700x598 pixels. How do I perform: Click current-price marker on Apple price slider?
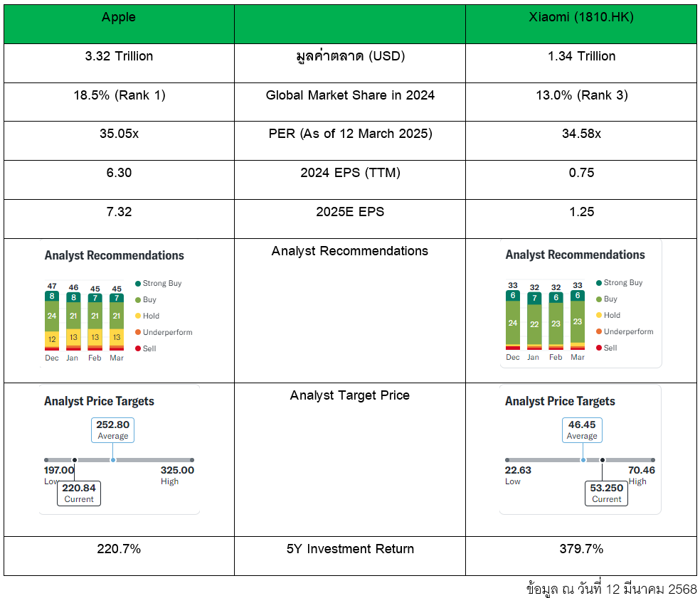click(x=75, y=460)
